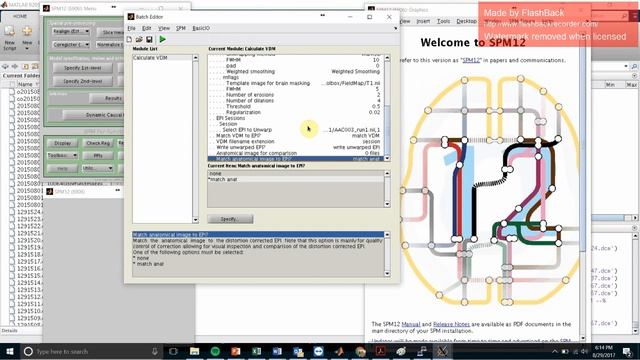Open Desktop menu in SPM12 Graphics window
This screenshot has width=640, height=360.
click(x=466, y=21)
